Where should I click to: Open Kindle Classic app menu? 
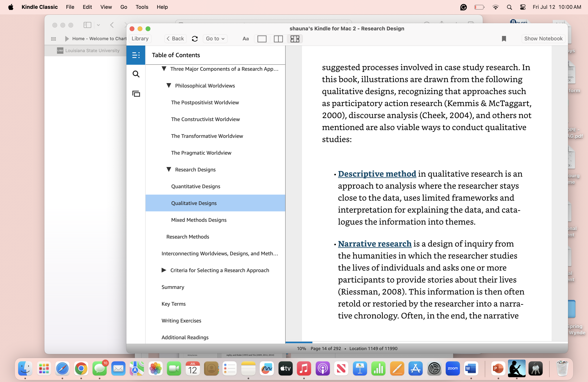point(40,7)
